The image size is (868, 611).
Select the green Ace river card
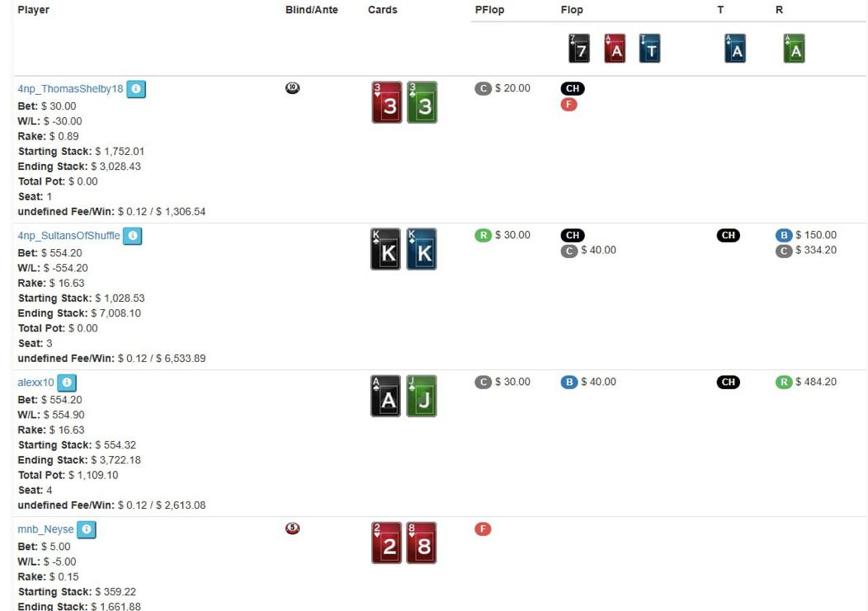click(794, 49)
